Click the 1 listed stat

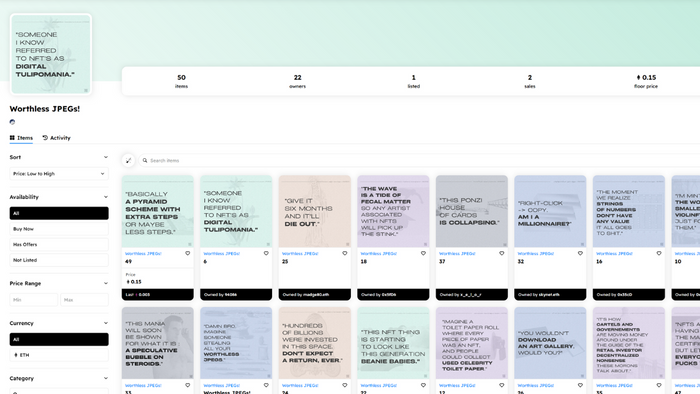coord(413,81)
